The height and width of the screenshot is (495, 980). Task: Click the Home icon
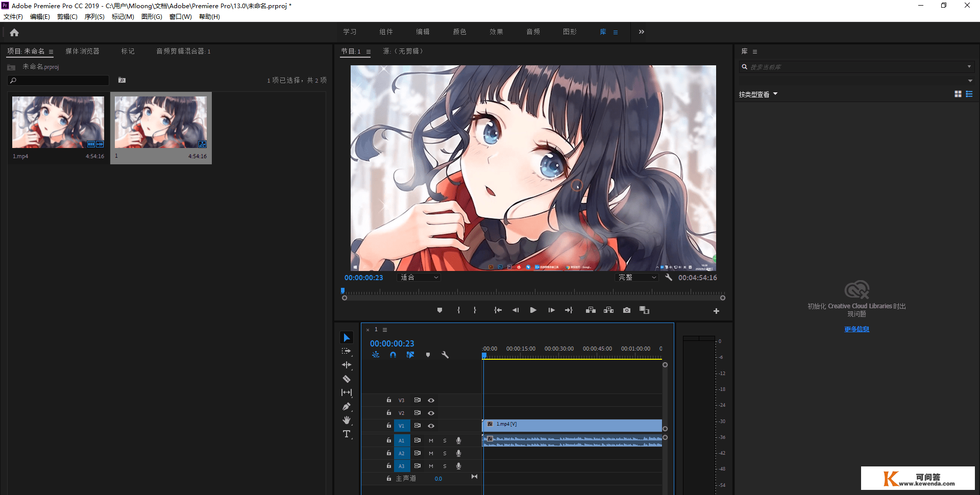tap(14, 33)
